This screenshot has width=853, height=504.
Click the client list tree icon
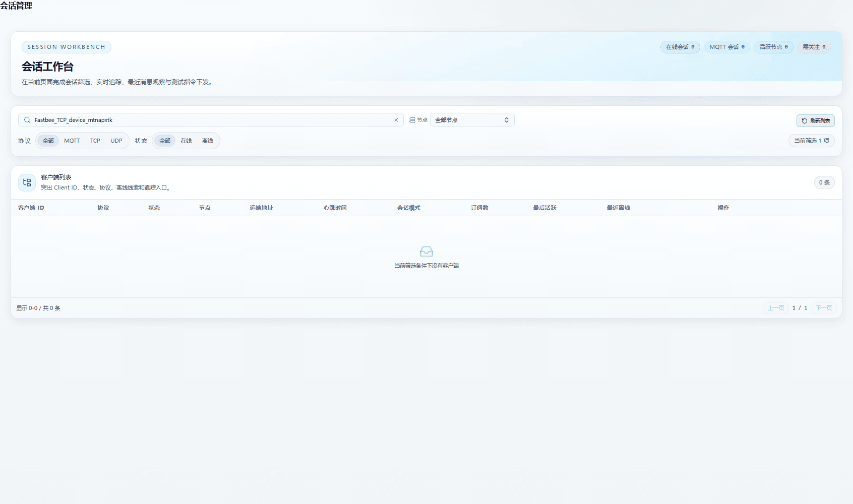pos(27,182)
